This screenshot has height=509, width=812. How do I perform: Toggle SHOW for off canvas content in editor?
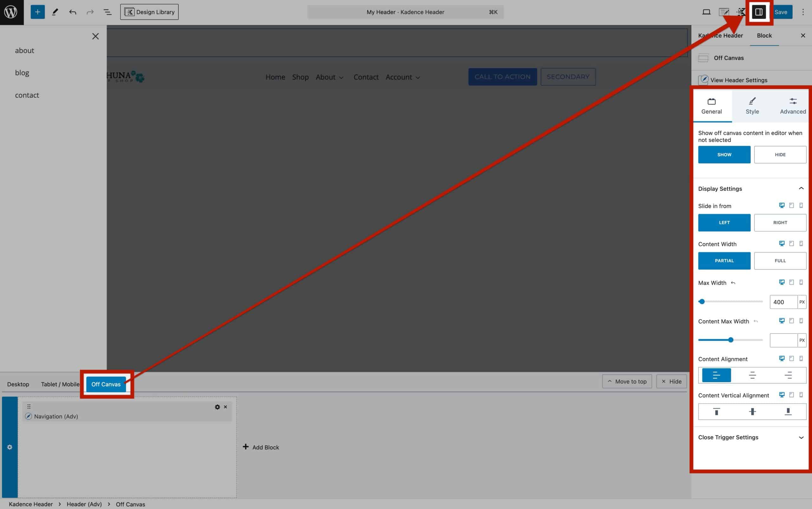point(724,154)
